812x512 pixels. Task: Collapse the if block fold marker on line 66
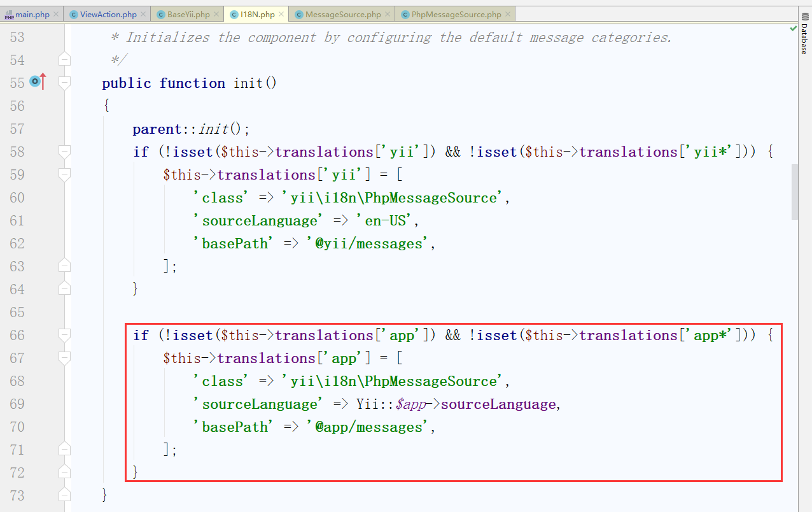[x=64, y=335]
